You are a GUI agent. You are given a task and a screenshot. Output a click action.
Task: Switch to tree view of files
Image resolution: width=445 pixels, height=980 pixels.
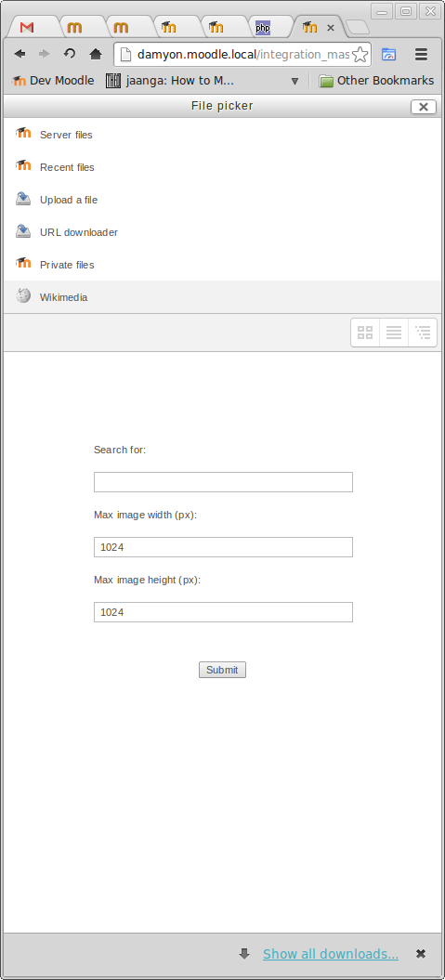pyautogui.click(x=423, y=333)
